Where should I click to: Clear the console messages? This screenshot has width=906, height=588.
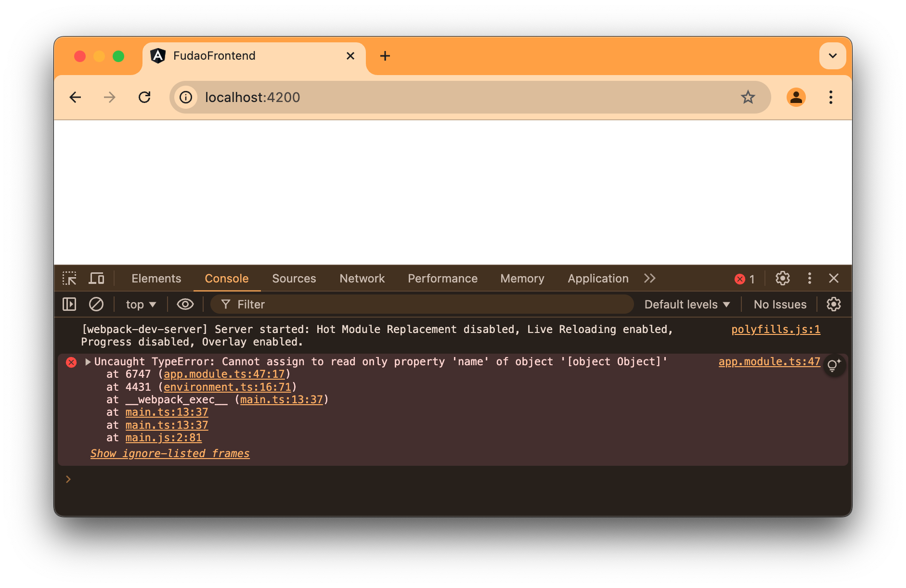tap(96, 304)
